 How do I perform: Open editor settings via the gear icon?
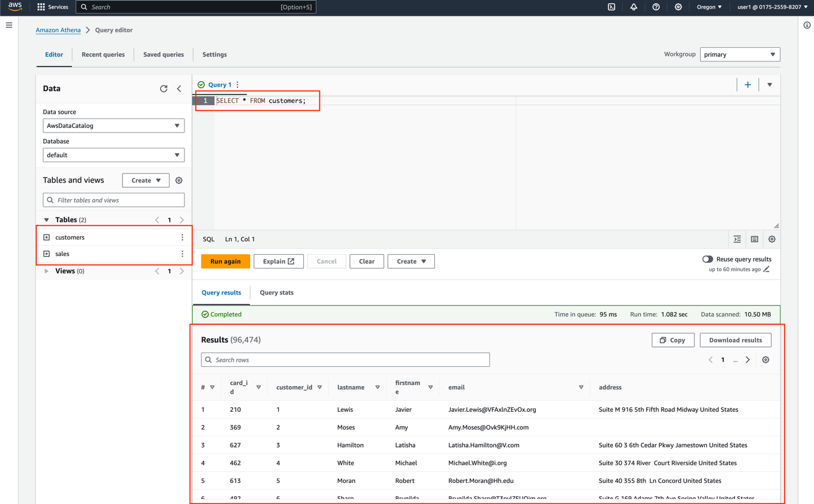coord(772,239)
